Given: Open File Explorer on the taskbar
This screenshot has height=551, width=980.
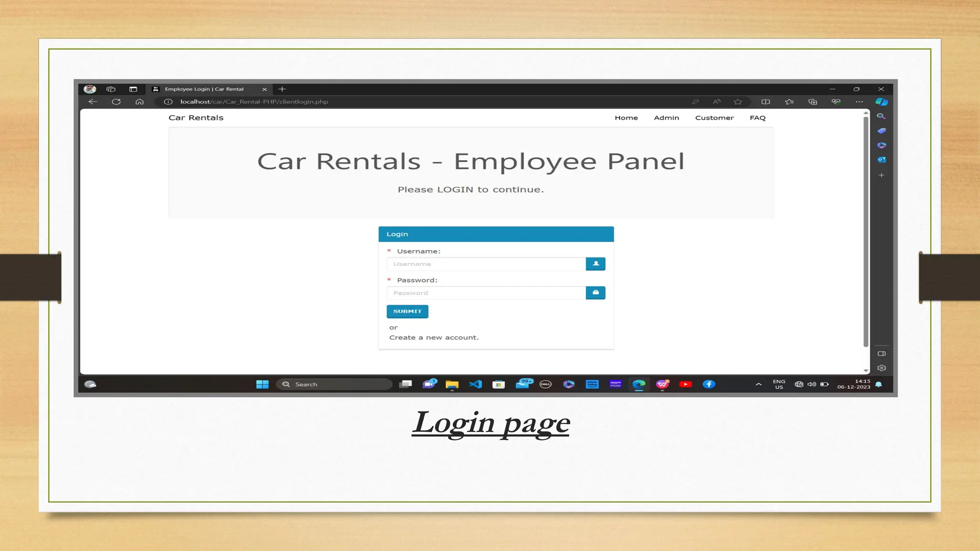Looking at the screenshot, I should 452,385.
